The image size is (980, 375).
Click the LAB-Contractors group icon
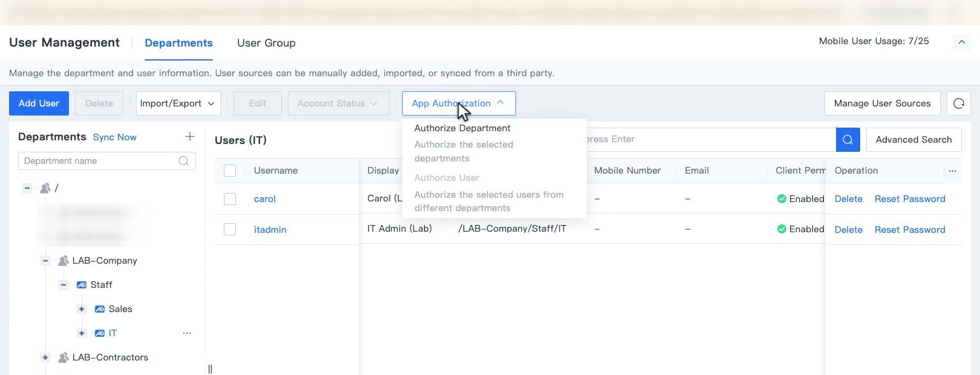coord(64,357)
